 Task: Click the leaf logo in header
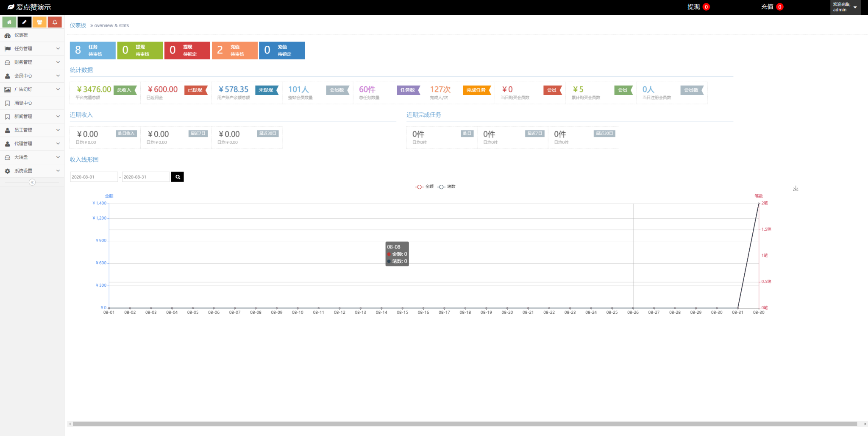coord(11,7)
